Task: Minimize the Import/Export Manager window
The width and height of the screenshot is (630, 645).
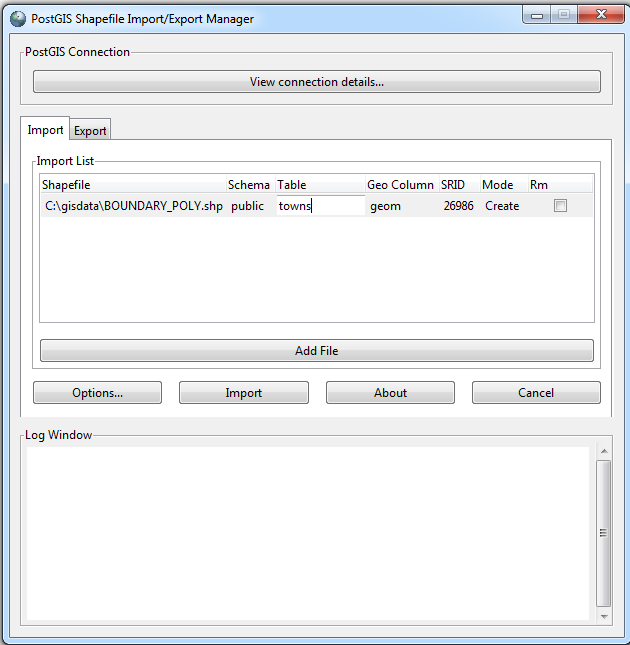Action: [537, 16]
